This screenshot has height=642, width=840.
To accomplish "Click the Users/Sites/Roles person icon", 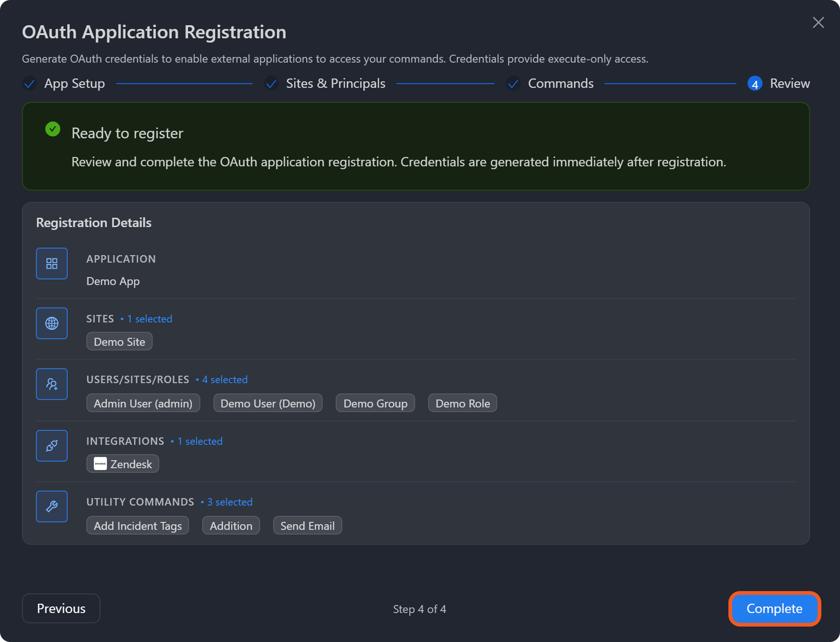I will [52, 384].
